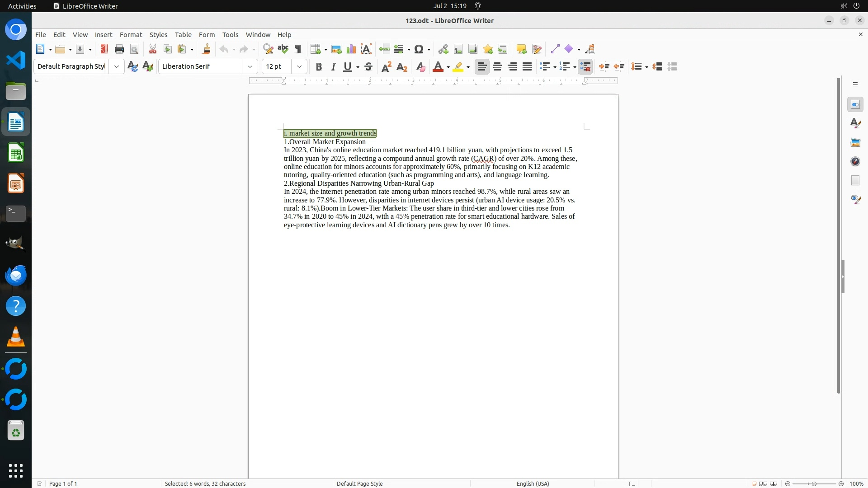Open the Tools menu

[x=230, y=35]
